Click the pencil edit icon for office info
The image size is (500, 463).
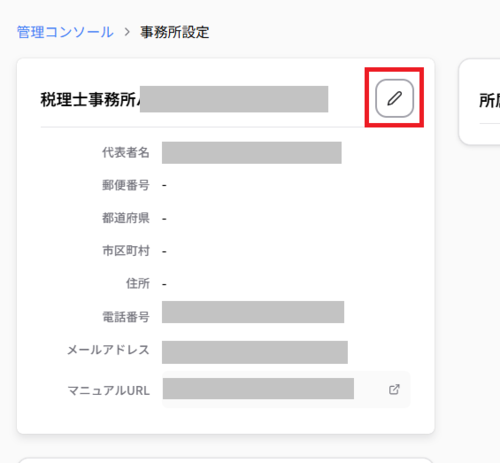click(x=394, y=98)
